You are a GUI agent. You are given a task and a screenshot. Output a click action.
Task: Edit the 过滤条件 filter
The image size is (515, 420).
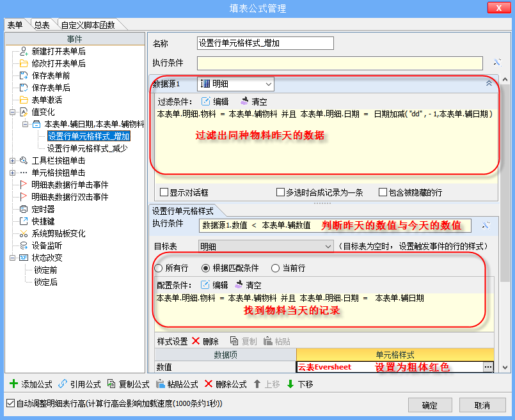(x=215, y=102)
